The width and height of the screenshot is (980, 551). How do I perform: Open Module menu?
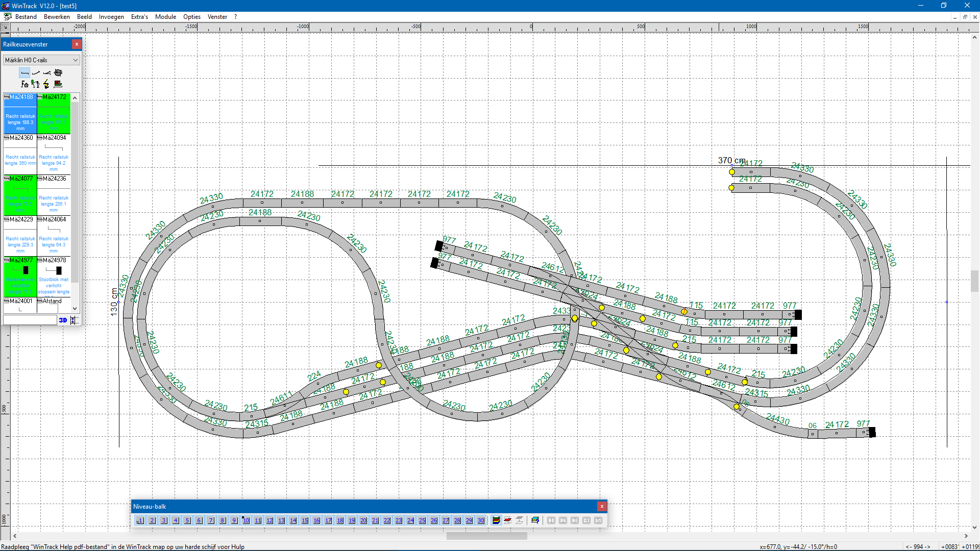point(165,17)
